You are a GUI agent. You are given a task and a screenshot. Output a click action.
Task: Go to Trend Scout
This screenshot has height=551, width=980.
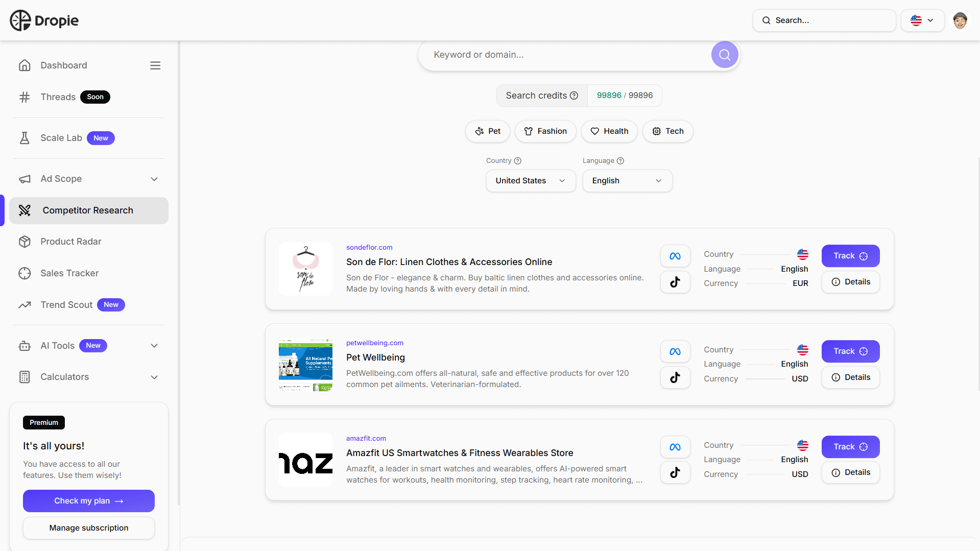pos(66,305)
